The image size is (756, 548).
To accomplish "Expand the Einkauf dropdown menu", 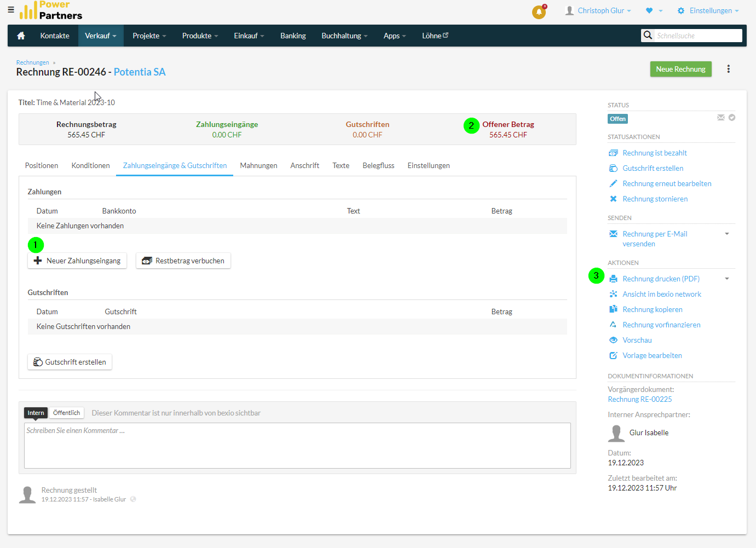I will tap(249, 36).
